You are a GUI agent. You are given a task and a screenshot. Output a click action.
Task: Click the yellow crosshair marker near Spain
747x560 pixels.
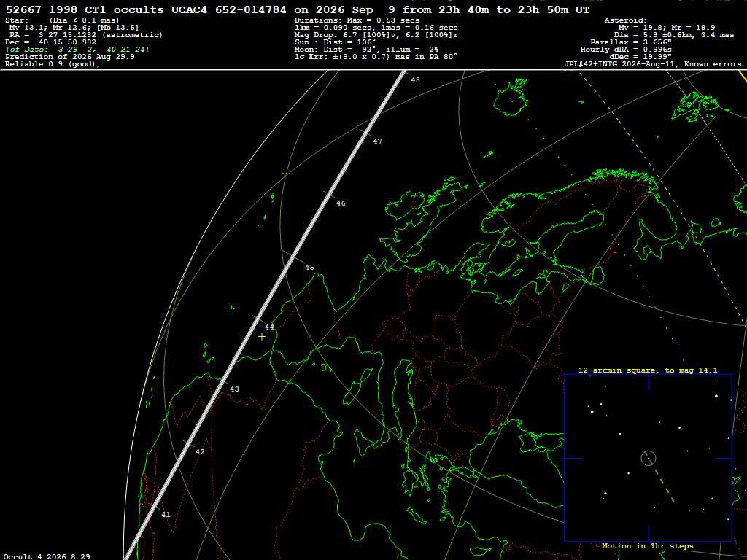tap(262, 337)
